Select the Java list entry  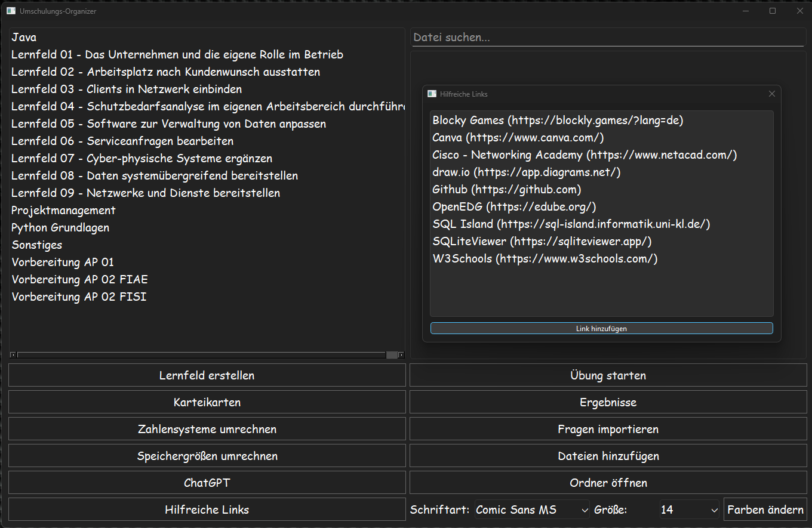point(207,37)
